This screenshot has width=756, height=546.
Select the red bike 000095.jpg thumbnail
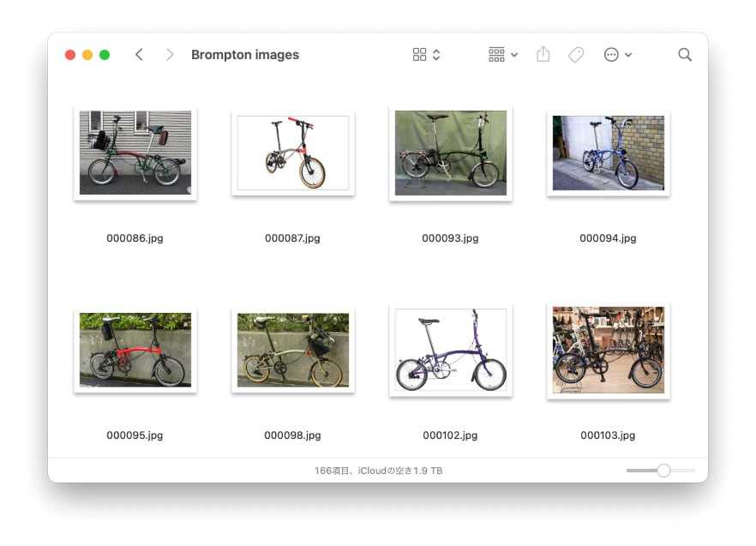click(x=135, y=350)
